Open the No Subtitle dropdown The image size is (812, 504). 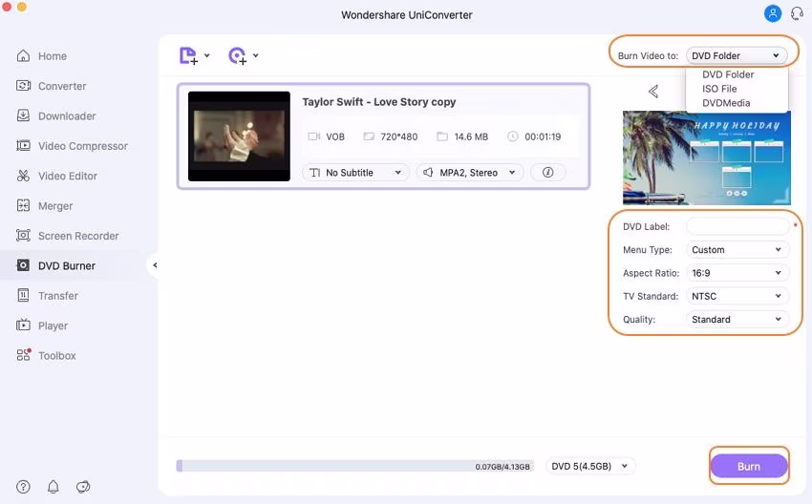355,173
